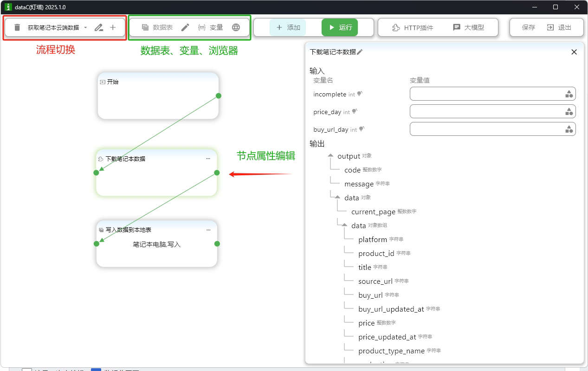588x371 pixels.
Task: Open the three-dot menu on 写入数据到本地表 node
Action: point(208,230)
